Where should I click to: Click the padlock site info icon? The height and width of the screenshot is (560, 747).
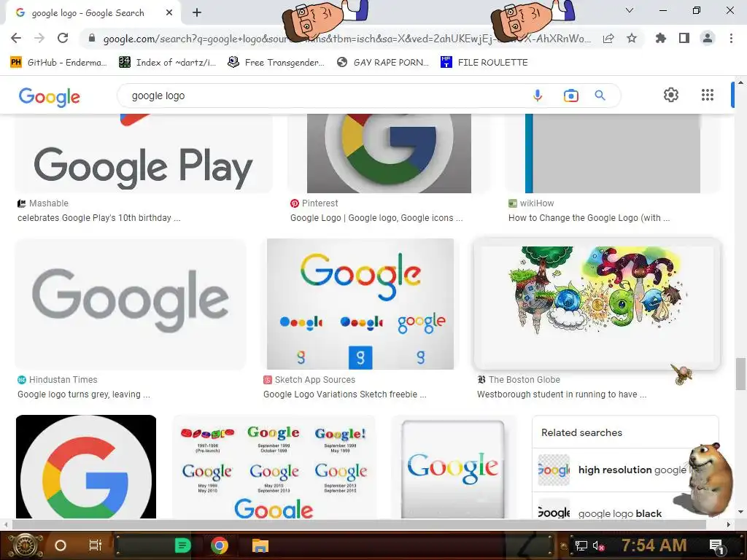tap(92, 38)
